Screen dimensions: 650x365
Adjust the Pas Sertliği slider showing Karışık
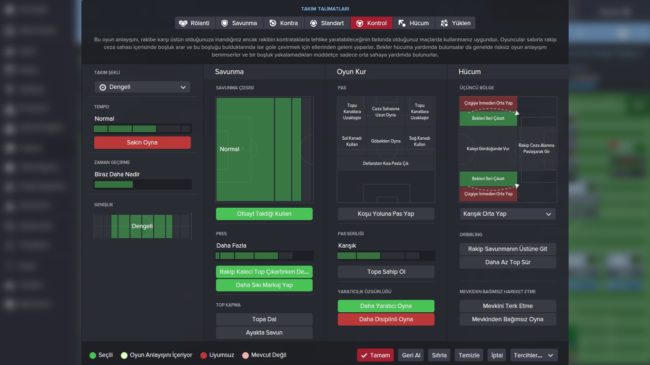pos(386,256)
